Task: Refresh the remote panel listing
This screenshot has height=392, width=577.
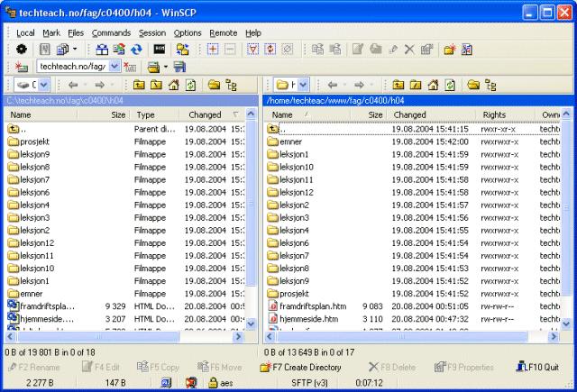Action: pyautogui.click(x=450, y=85)
